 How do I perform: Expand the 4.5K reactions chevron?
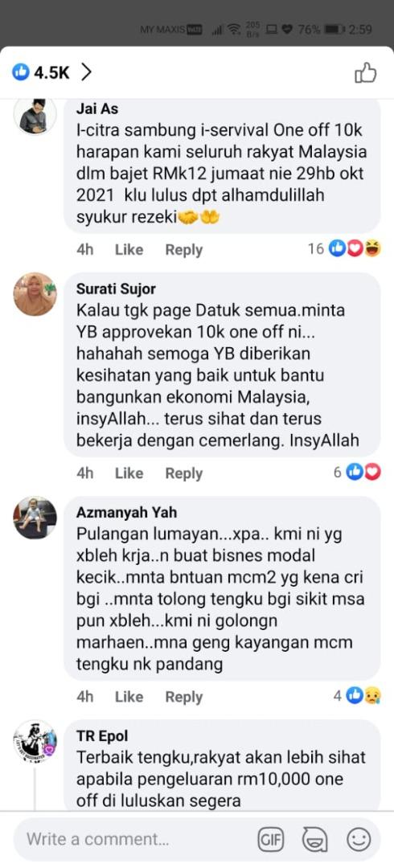[86, 72]
